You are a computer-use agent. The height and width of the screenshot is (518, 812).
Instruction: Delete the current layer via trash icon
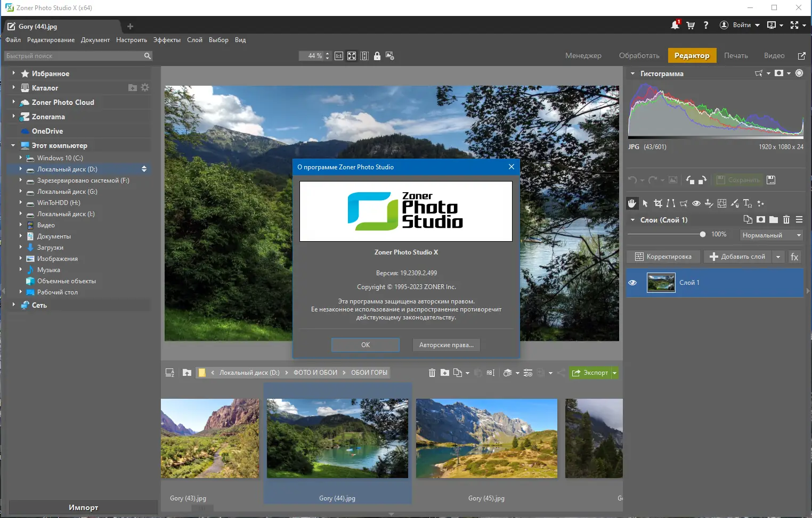click(786, 219)
